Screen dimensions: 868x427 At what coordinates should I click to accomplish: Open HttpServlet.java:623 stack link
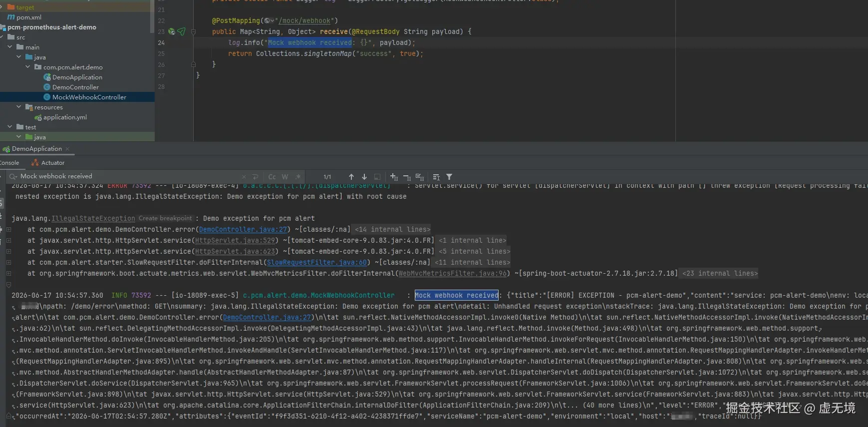point(235,251)
